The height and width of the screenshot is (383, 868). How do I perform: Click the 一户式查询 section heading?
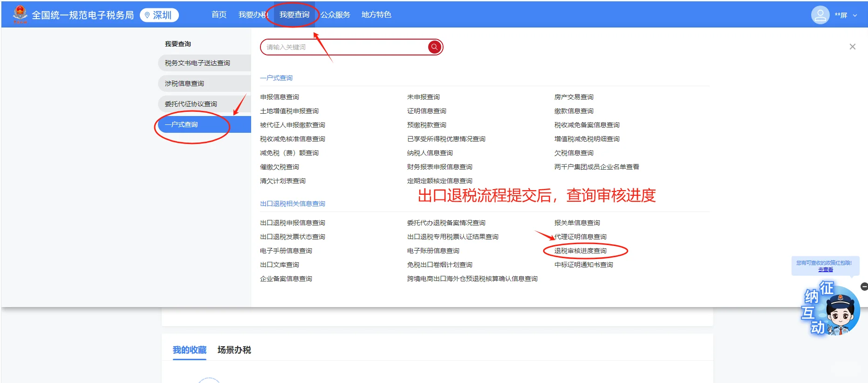click(276, 78)
